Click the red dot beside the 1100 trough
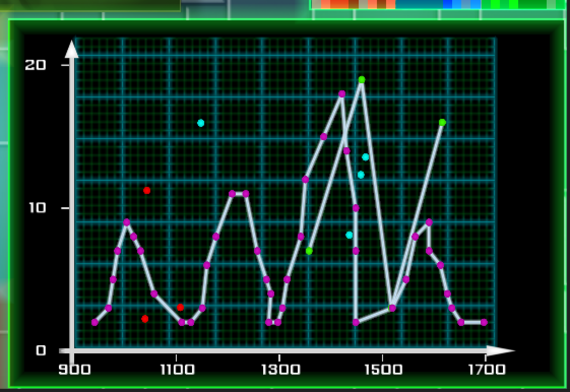 [x=180, y=307]
